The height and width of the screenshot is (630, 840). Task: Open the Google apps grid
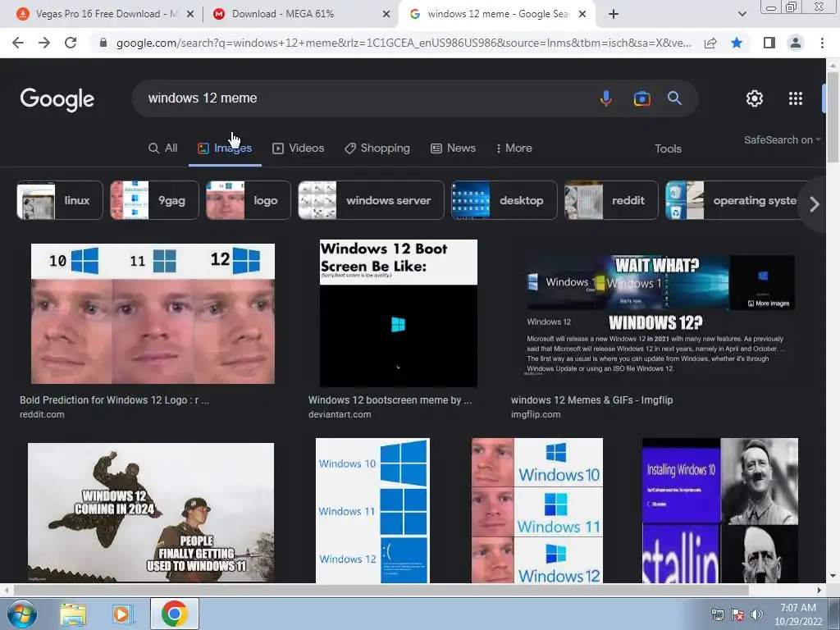(x=796, y=98)
